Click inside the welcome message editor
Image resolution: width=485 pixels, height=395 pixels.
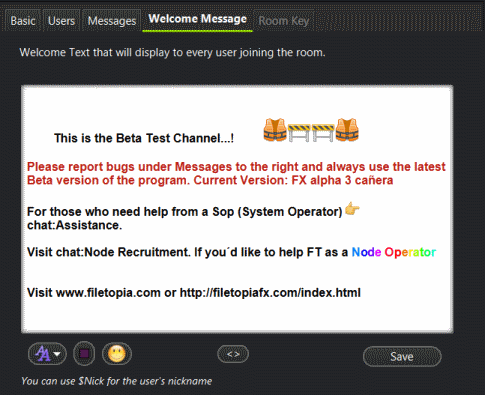(237, 209)
